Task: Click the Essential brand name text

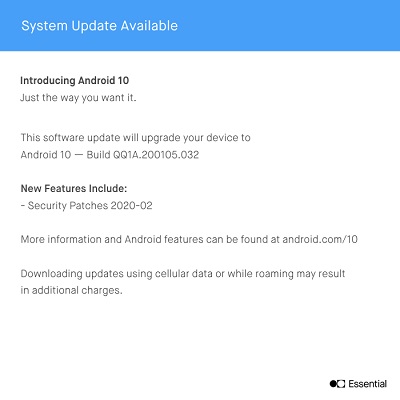Action: [x=368, y=384]
